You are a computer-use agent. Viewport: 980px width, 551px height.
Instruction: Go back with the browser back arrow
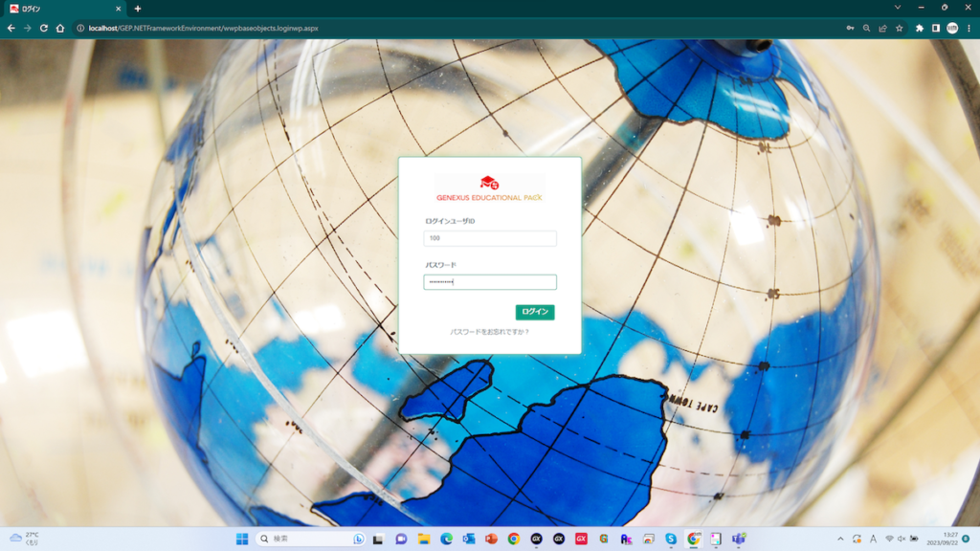(x=11, y=28)
